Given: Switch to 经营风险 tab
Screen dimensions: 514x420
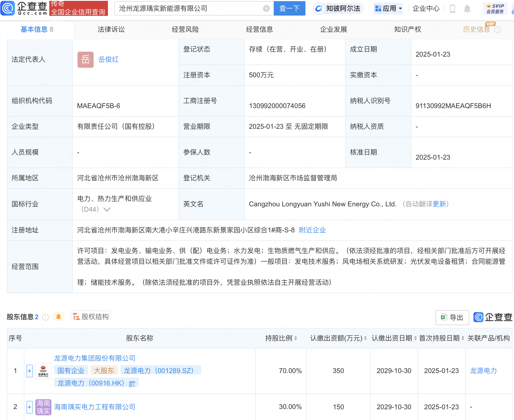Looking at the screenshot, I should 185,29.
